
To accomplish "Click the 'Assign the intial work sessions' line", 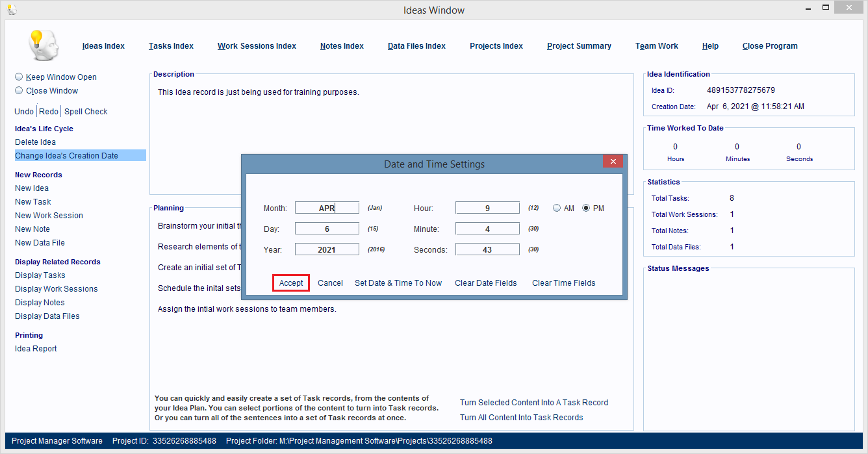I will tap(247, 309).
